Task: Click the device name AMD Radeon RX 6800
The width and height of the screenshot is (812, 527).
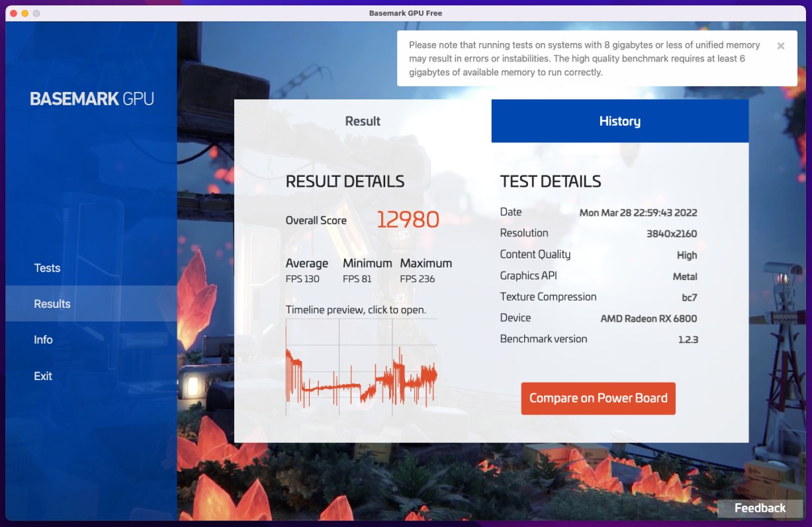Action: click(x=649, y=318)
